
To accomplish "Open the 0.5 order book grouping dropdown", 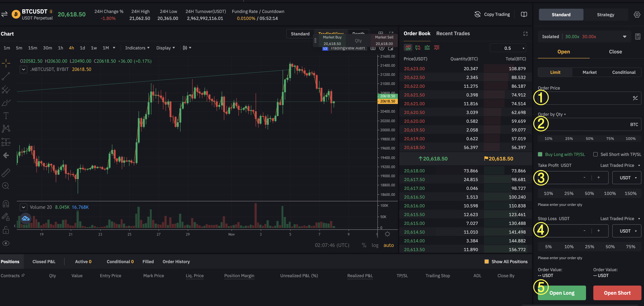I will (x=508, y=48).
